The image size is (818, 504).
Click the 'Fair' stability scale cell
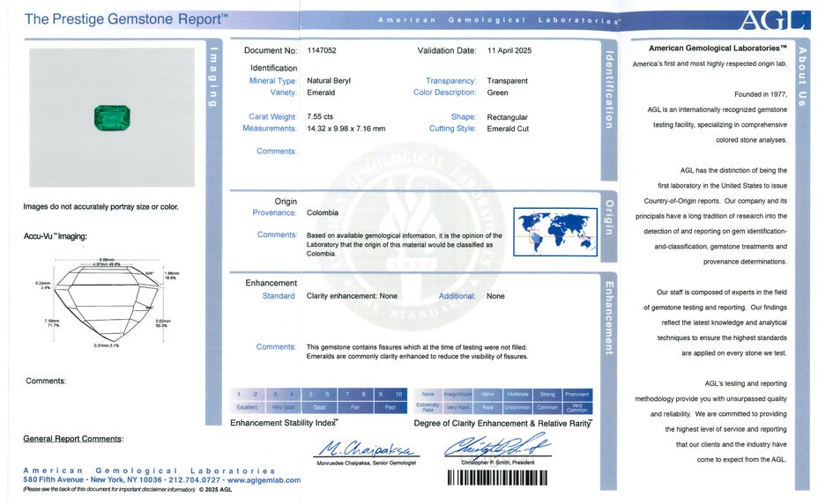tap(354, 407)
